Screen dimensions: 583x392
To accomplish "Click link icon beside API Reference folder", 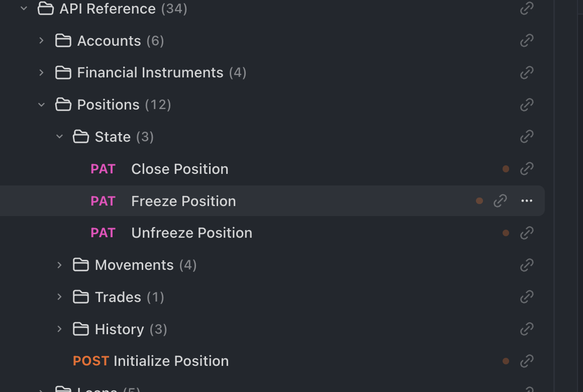I will [x=526, y=9].
